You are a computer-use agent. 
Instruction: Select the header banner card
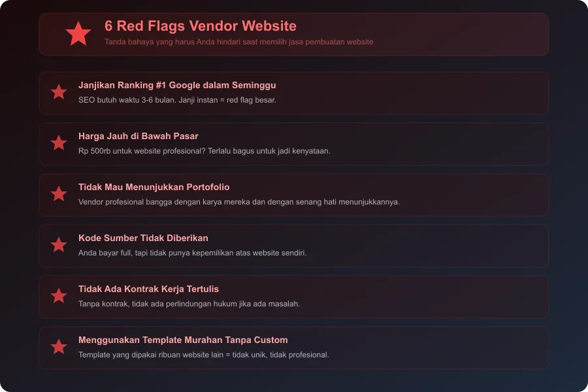point(294,33)
